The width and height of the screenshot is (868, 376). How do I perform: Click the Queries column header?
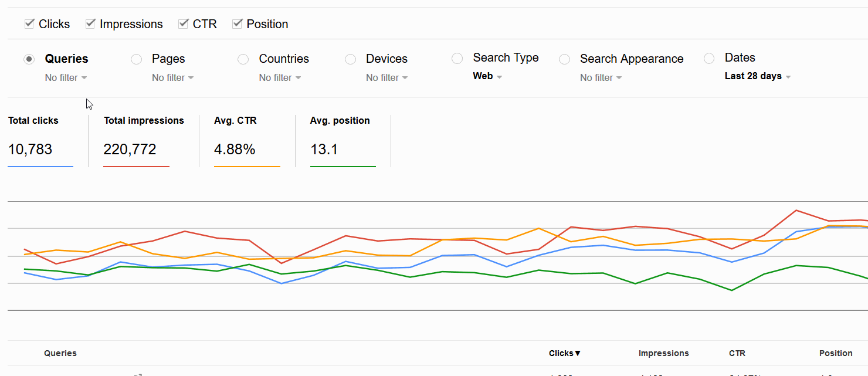60,353
